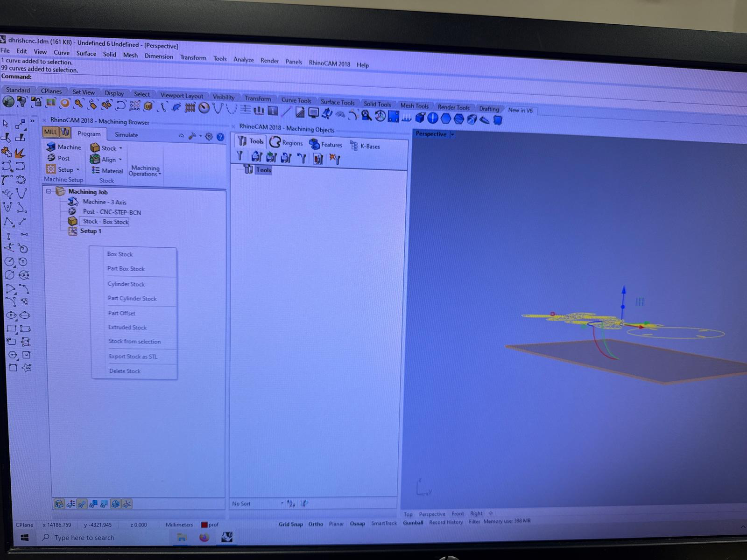Switch to the Front viewport tab
This screenshot has height=560, width=747.
[458, 514]
